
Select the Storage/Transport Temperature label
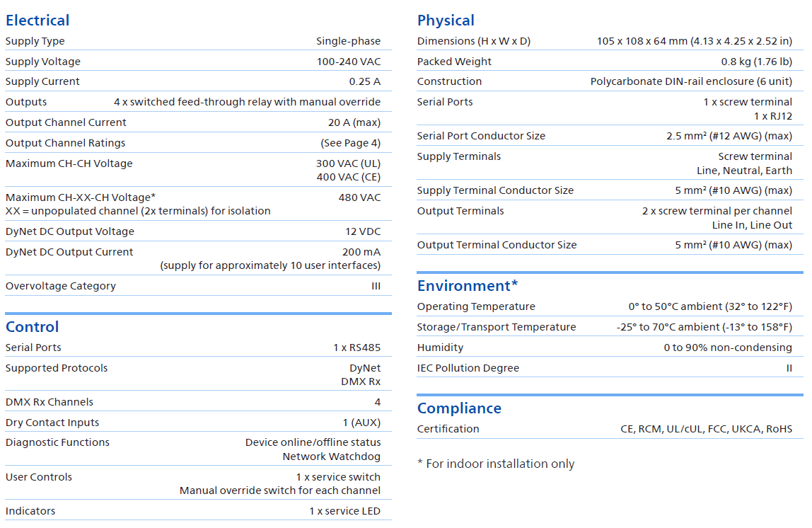tap(496, 327)
